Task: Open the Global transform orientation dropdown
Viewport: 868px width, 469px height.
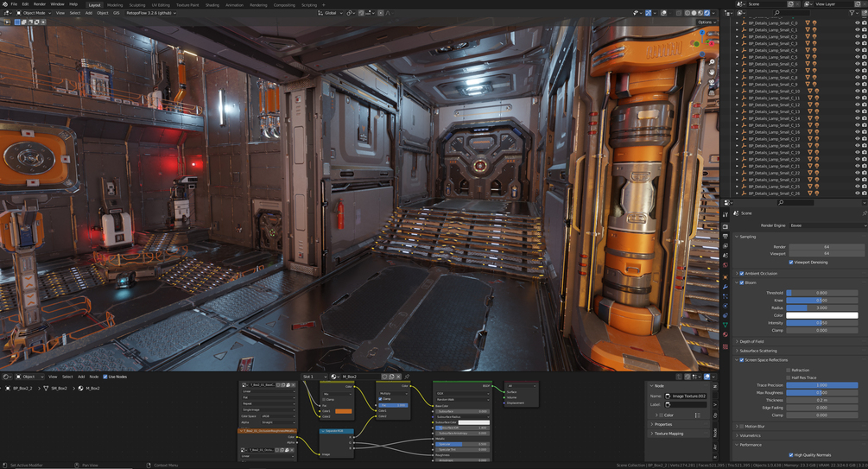Action: pyautogui.click(x=330, y=13)
